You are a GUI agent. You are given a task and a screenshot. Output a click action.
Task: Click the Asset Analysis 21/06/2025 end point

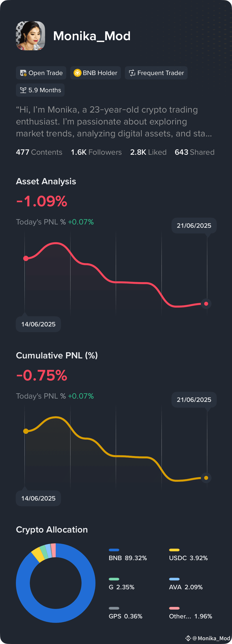click(206, 304)
